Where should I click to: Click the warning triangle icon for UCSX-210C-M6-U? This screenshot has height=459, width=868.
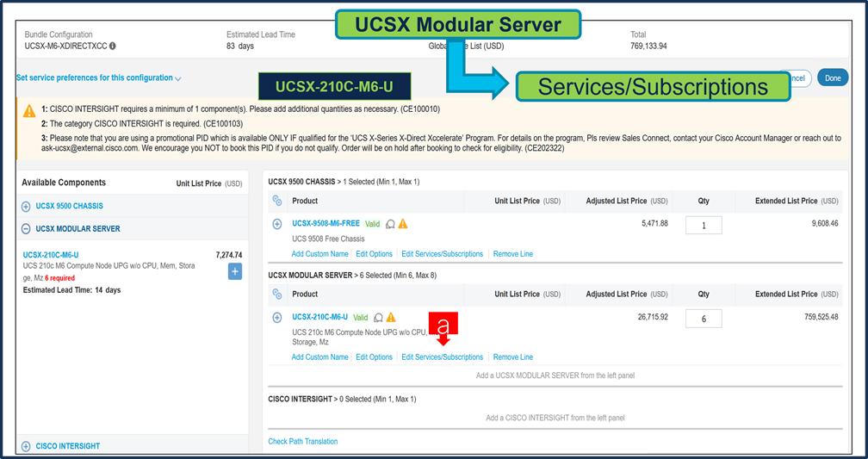(x=391, y=317)
